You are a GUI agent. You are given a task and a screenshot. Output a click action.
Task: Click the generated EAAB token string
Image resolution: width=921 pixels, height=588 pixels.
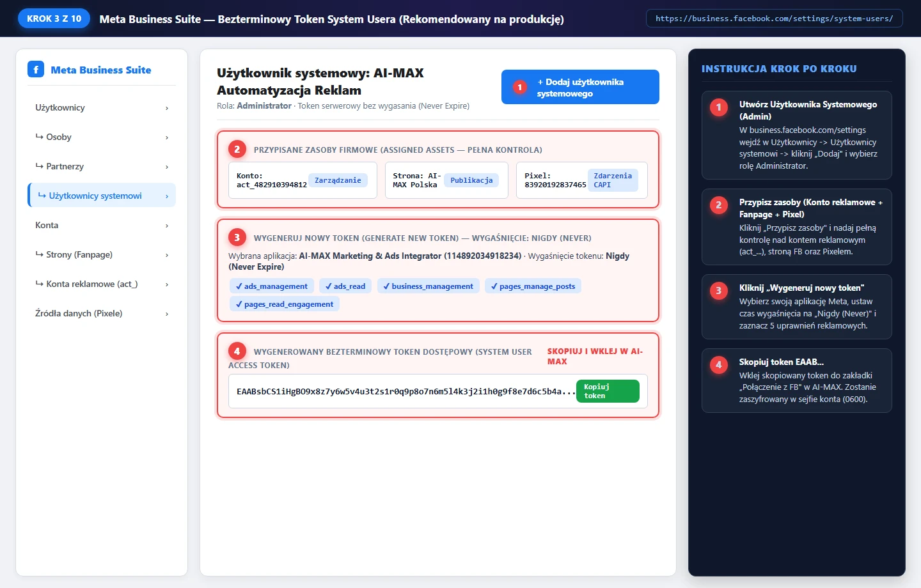(x=405, y=391)
